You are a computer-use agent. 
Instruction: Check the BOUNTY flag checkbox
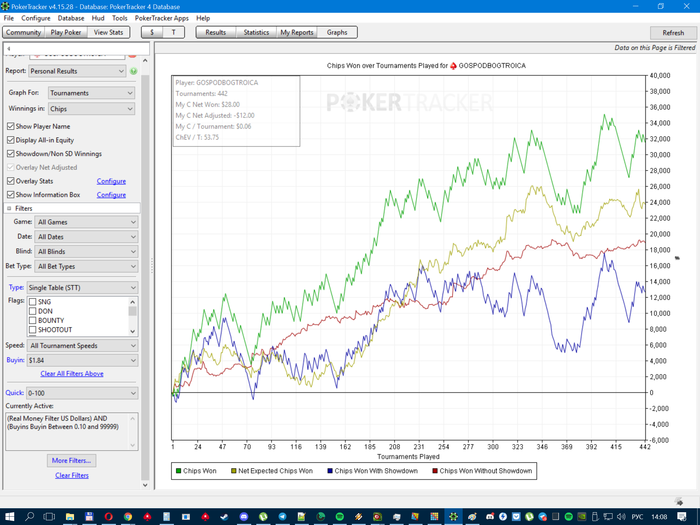[x=33, y=321]
